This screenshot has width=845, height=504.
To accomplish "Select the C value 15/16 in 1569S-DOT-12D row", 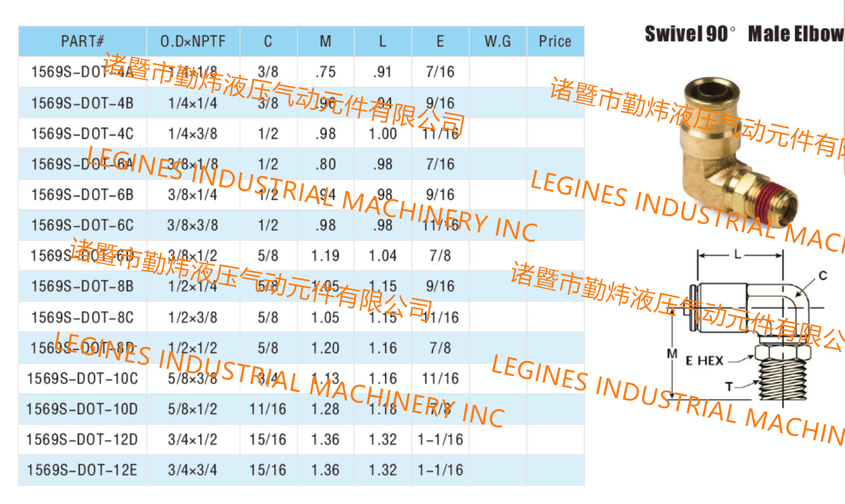I will click(268, 440).
